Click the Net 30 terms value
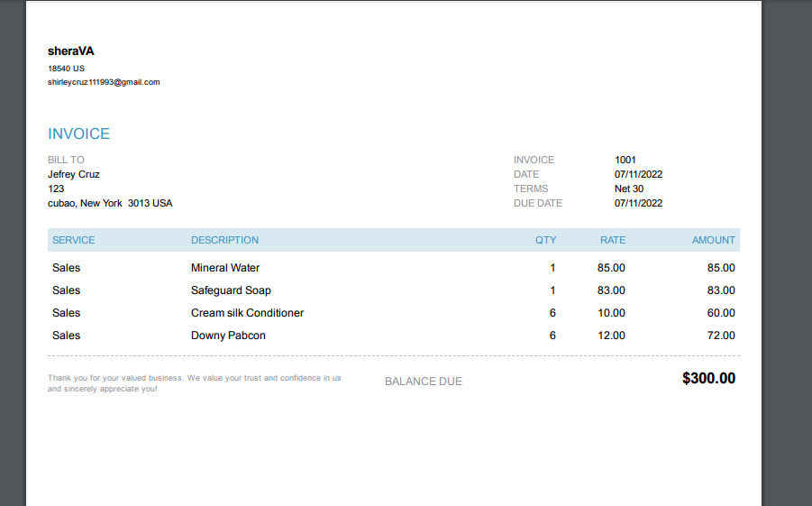This screenshot has width=812, height=506. coord(629,189)
